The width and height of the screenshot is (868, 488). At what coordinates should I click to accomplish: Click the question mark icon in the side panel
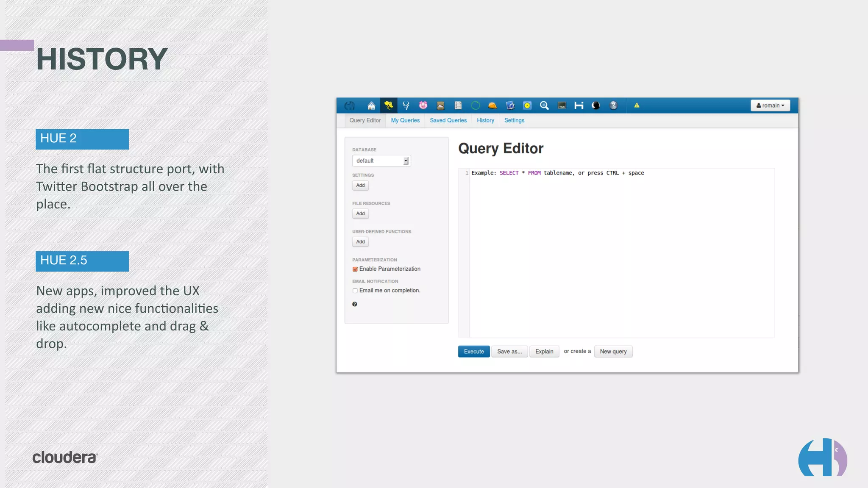(x=355, y=304)
